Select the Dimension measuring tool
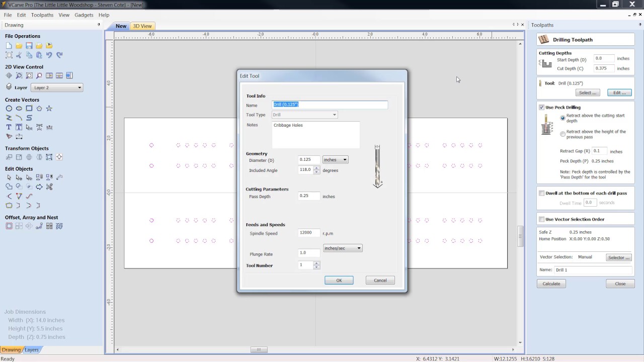 [19, 136]
